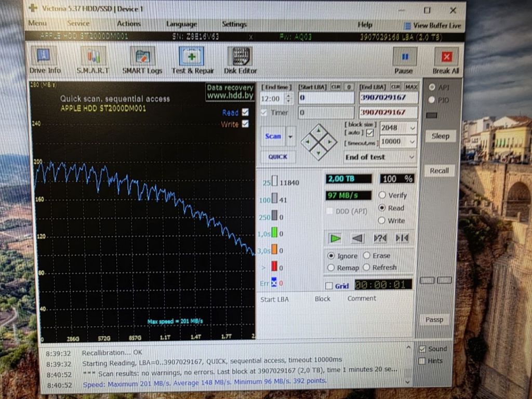Viewport: 532px width, 399px height.
Task: Open the Settings menu
Action: pyautogui.click(x=234, y=24)
